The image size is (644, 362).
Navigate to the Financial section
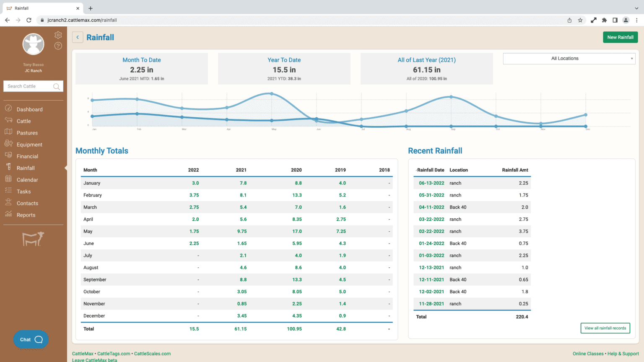click(x=28, y=156)
